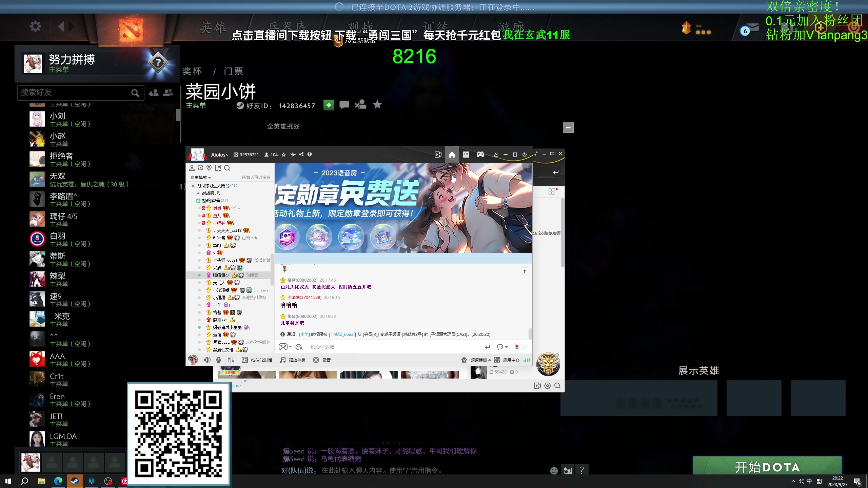Bookmark YY channel with star icon

[x=284, y=155]
